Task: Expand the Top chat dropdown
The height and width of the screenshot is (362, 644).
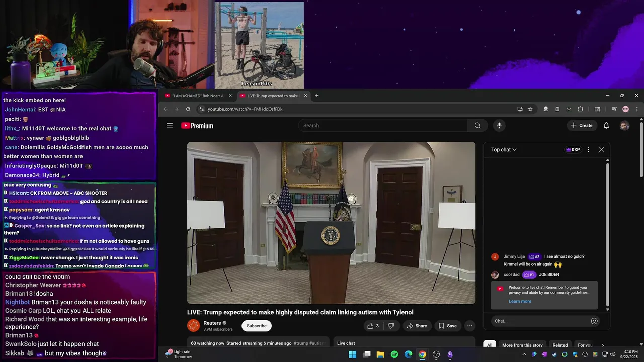Action: point(504,150)
